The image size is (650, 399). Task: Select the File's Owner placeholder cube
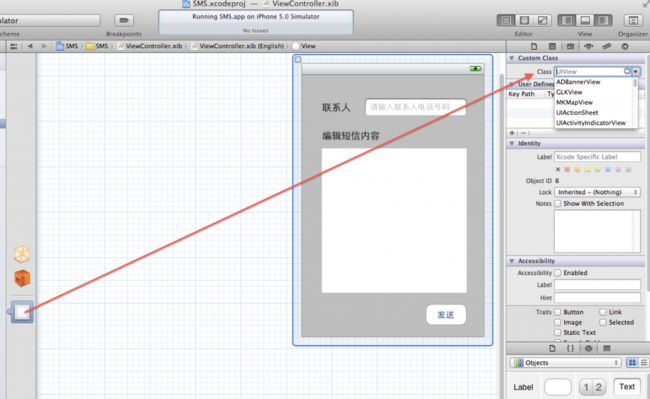tap(22, 254)
